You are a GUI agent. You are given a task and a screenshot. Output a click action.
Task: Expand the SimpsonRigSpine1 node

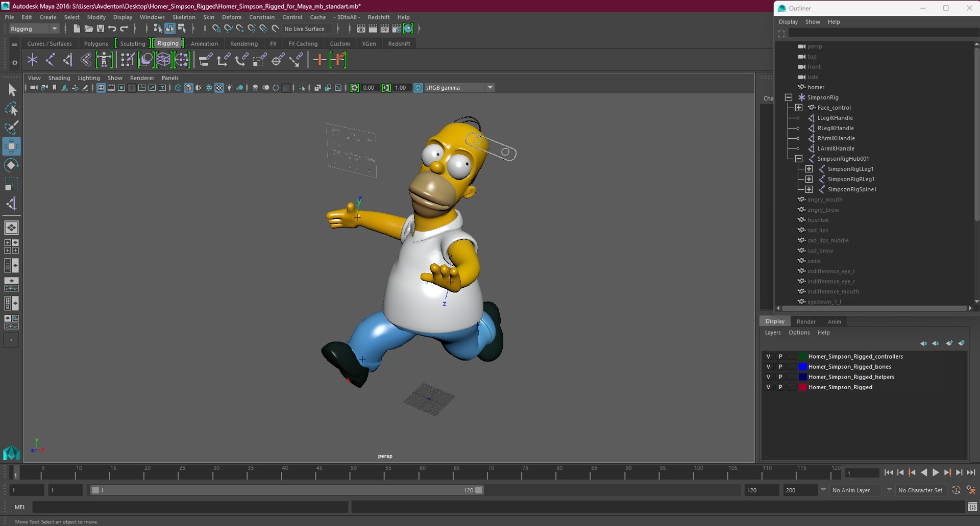point(809,189)
